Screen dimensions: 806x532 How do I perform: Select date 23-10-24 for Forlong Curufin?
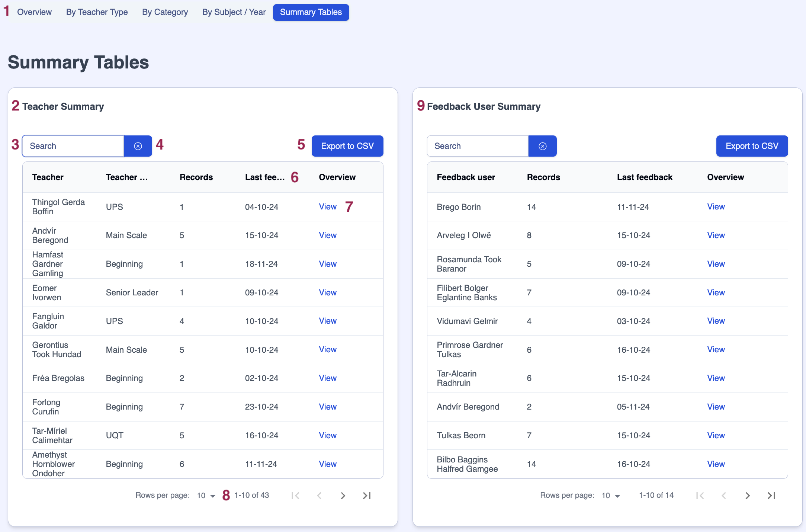tap(261, 407)
